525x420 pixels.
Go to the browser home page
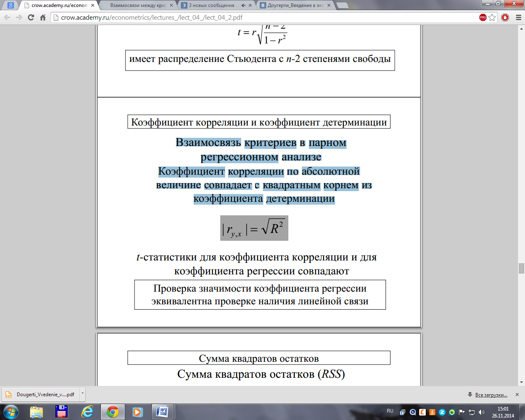[43, 18]
